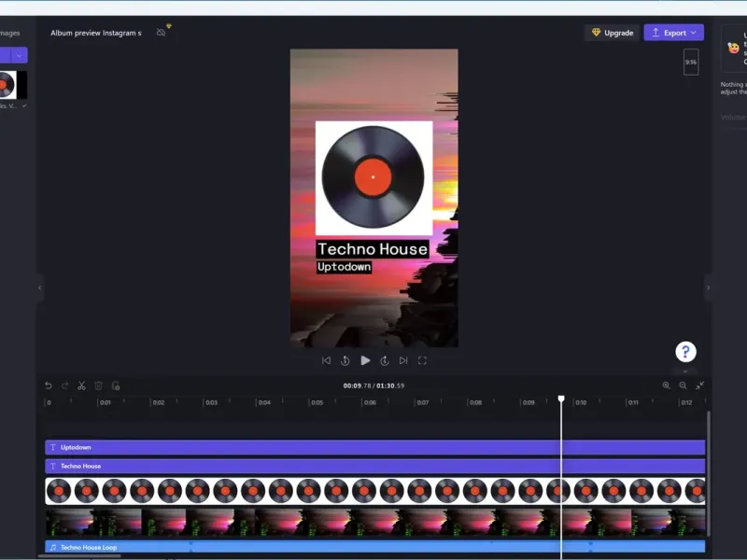Image resolution: width=747 pixels, height=560 pixels.
Task: Play the video preview
Action: tap(365, 360)
